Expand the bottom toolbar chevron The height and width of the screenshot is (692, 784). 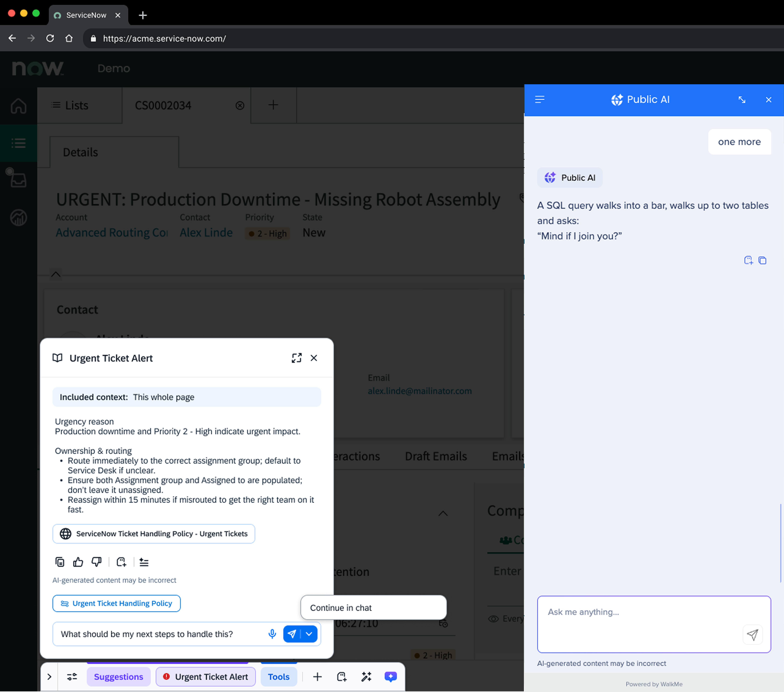pyautogui.click(x=49, y=677)
